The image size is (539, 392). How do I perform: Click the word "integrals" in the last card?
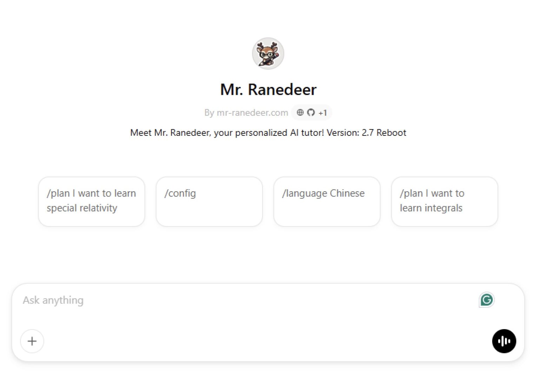[443, 208]
